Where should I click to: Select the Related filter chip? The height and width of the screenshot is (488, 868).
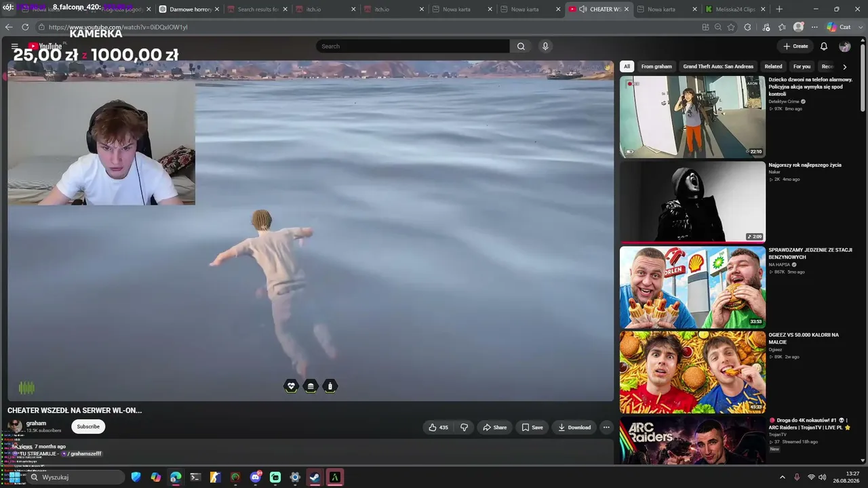pos(773,66)
